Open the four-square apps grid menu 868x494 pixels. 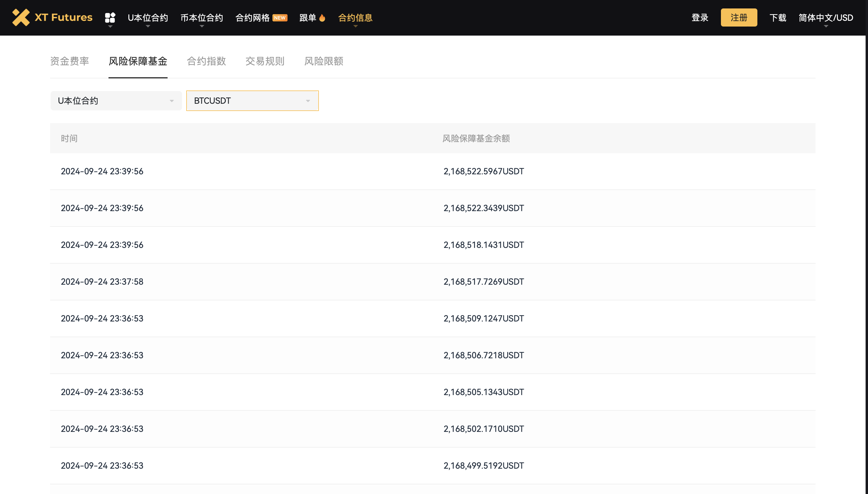[110, 17]
